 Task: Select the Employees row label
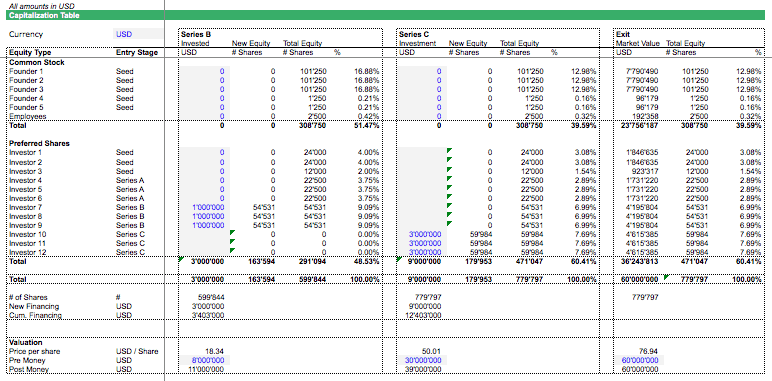point(28,116)
